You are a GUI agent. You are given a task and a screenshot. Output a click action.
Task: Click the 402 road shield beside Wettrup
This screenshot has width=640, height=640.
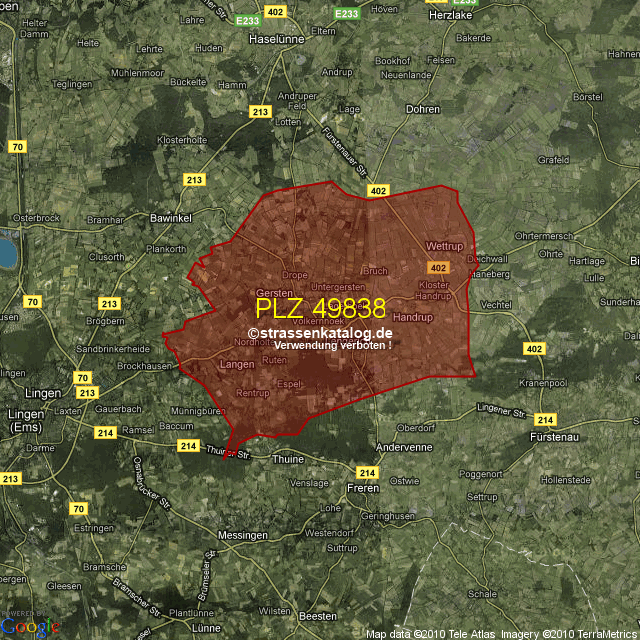point(437,268)
